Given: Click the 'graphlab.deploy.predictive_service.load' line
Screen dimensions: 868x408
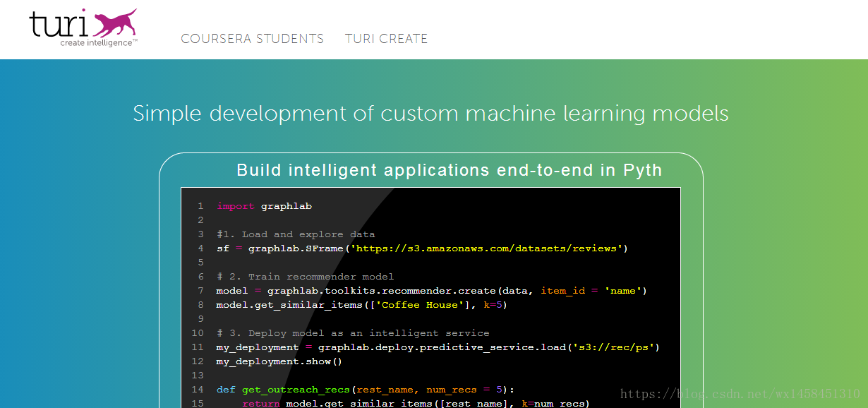Looking at the screenshot, I should 438,347.
